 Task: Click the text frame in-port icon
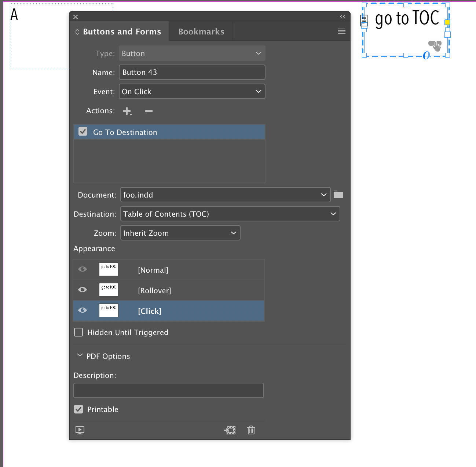pos(364,20)
